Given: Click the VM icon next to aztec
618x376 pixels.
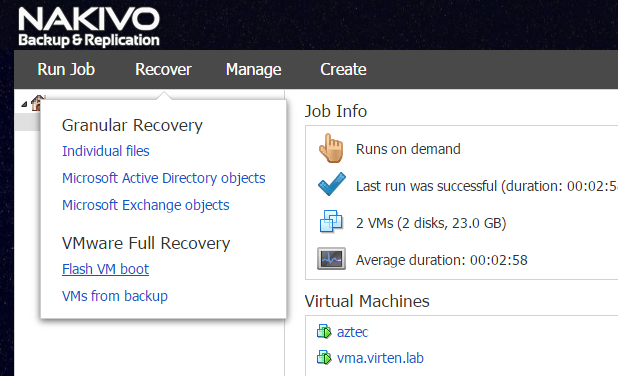Looking at the screenshot, I should point(324,331).
